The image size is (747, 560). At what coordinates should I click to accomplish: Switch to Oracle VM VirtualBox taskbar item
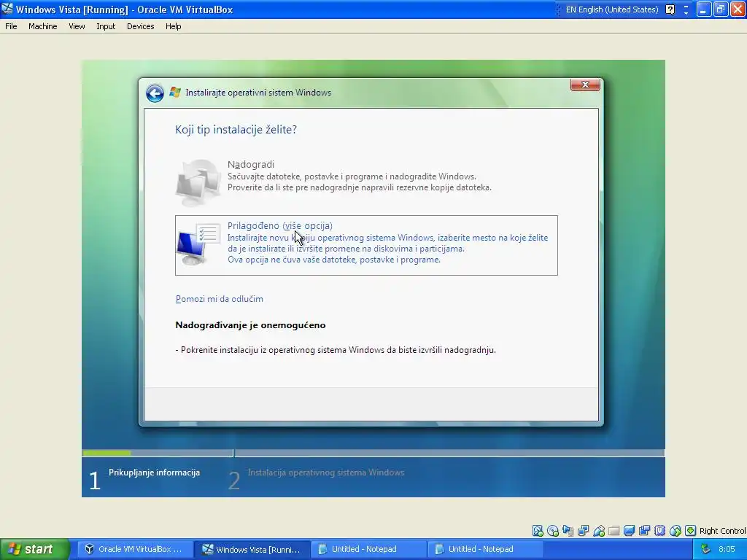(x=134, y=549)
